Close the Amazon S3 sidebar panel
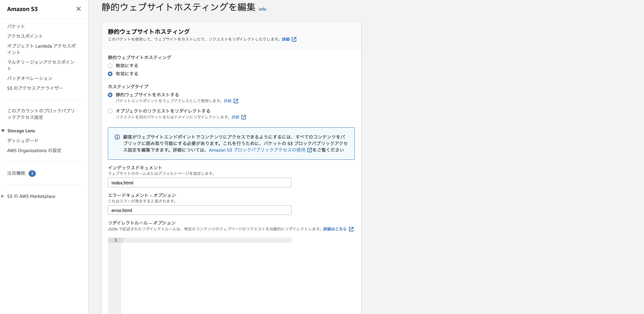Image resolution: width=644 pixels, height=314 pixels. 78,9
